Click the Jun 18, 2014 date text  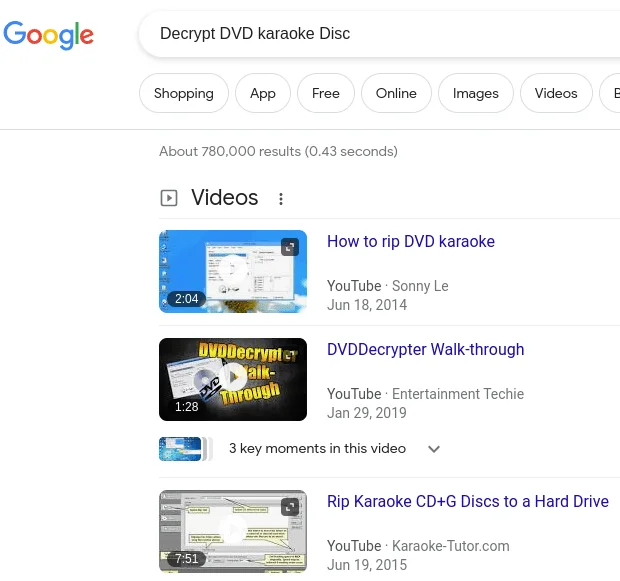coord(367,305)
